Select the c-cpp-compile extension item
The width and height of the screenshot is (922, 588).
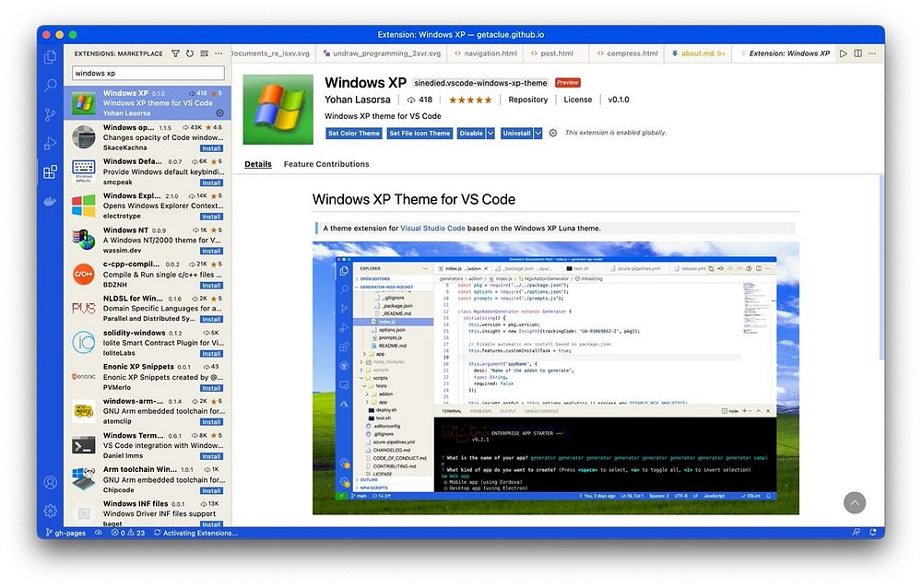click(147, 274)
